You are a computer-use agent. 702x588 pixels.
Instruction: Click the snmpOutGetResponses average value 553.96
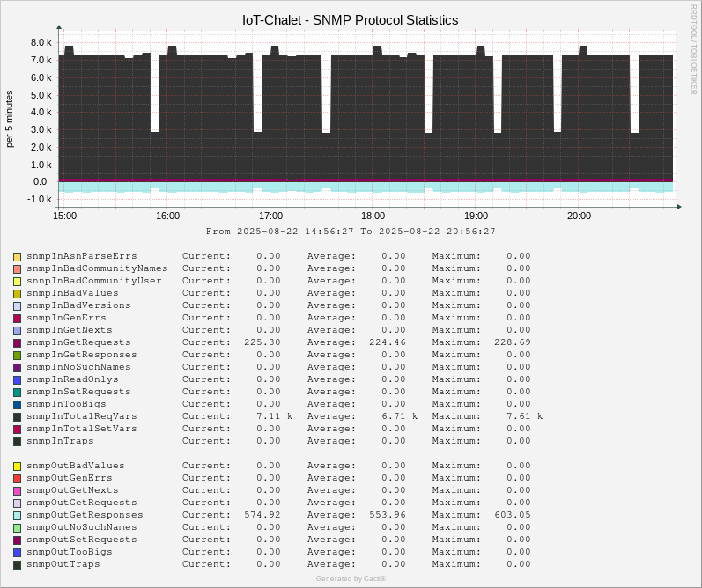tap(388, 515)
